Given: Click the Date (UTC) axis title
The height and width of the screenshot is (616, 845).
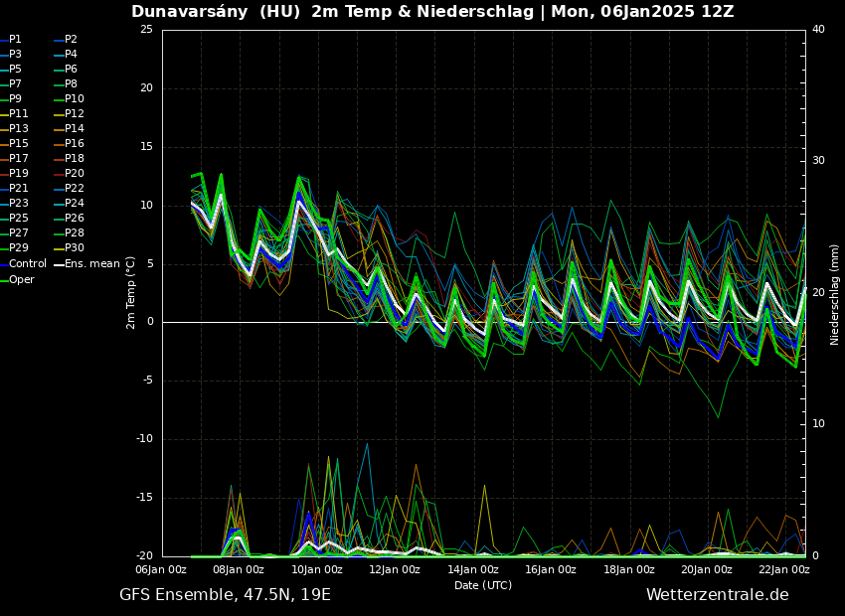Looking at the screenshot, I should click(x=483, y=585).
